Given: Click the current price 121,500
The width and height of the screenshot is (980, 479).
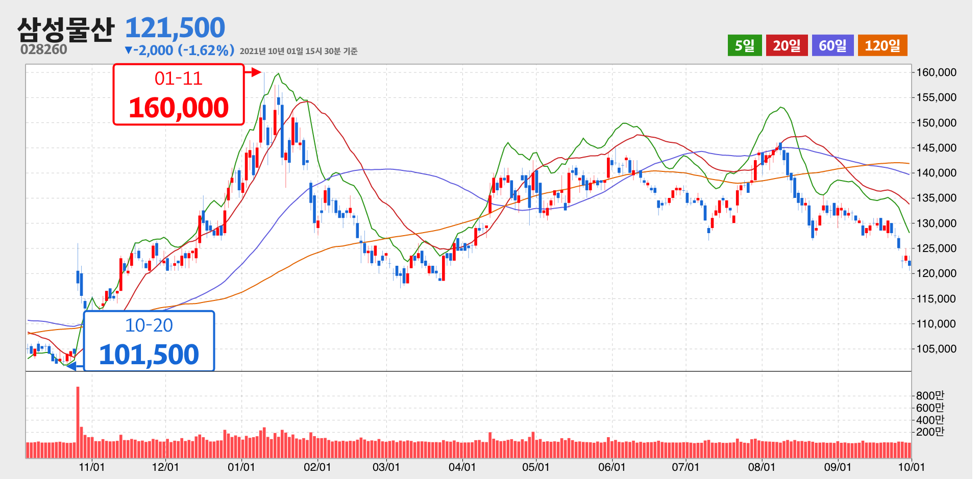Looking at the screenshot, I should [x=175, y=28].
